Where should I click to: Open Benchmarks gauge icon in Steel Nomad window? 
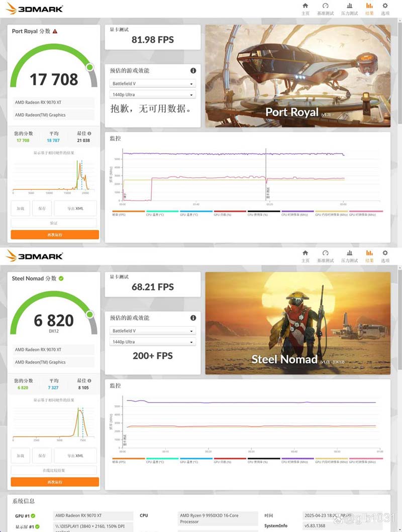pyautogui.click(x=325, y=253)
